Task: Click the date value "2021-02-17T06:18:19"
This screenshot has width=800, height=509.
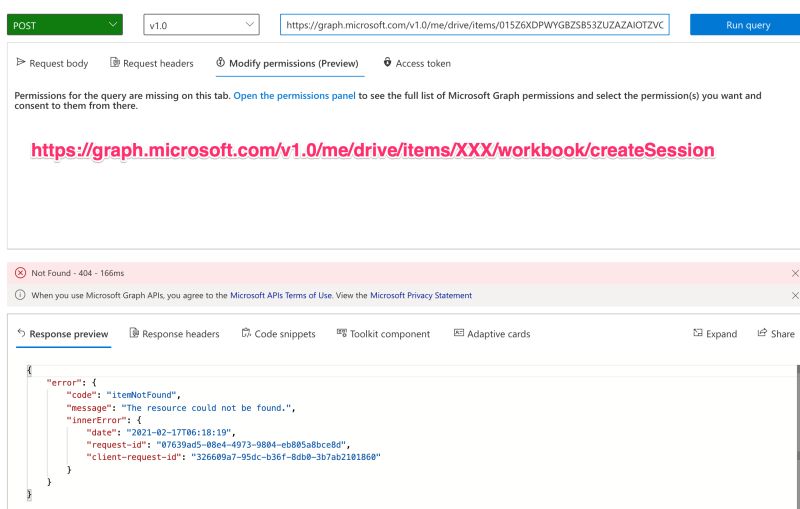Action: click(x=179, y=432)
